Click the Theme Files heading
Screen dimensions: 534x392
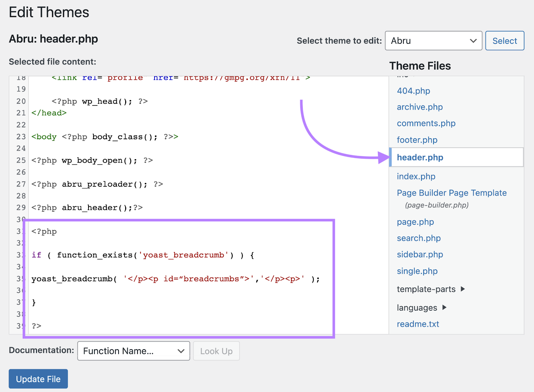[x=420, y=66]
